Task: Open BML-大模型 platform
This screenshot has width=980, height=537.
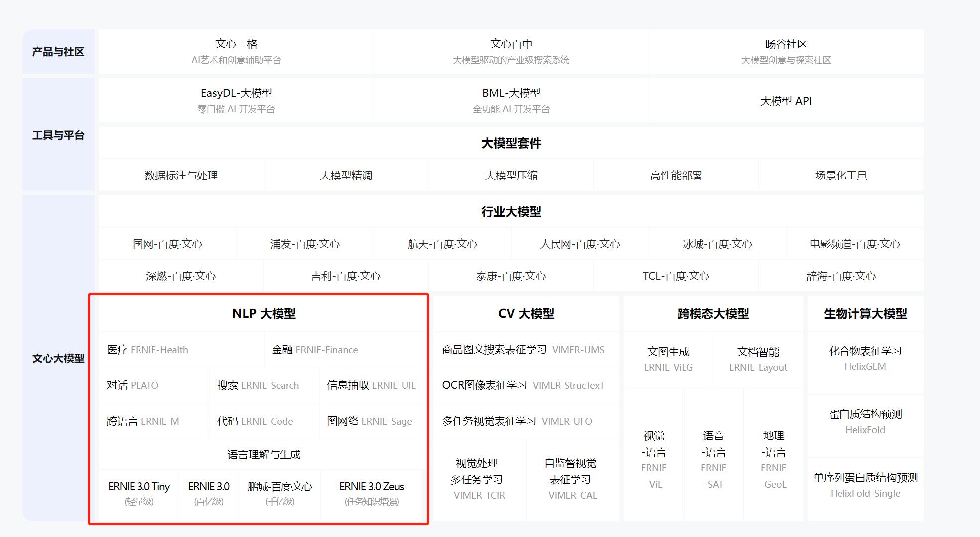Action: 511,100
